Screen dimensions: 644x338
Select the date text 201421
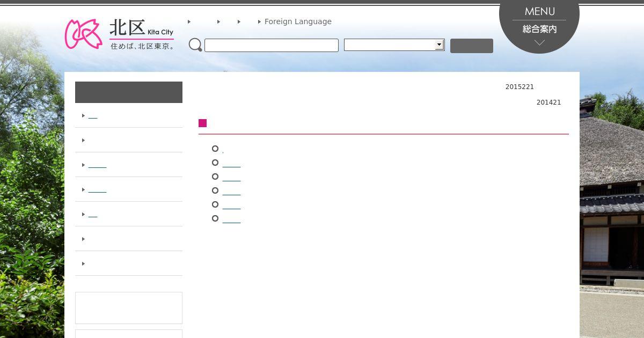coord(548,102)
